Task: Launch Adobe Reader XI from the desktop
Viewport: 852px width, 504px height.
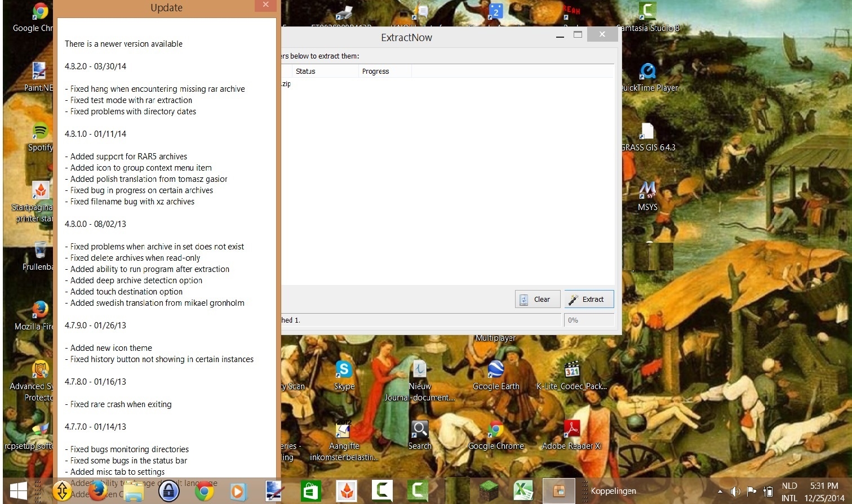Action: point(572,432)
